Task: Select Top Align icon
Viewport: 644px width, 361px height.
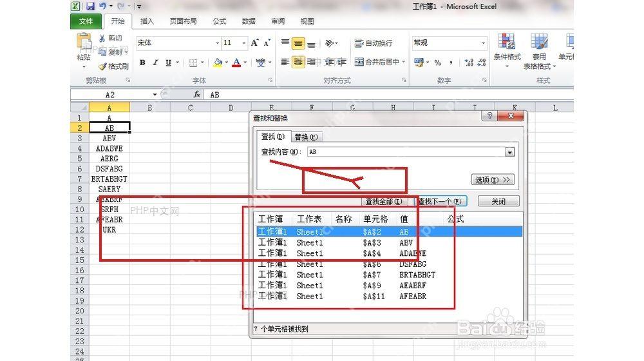Action: (285, 43)
